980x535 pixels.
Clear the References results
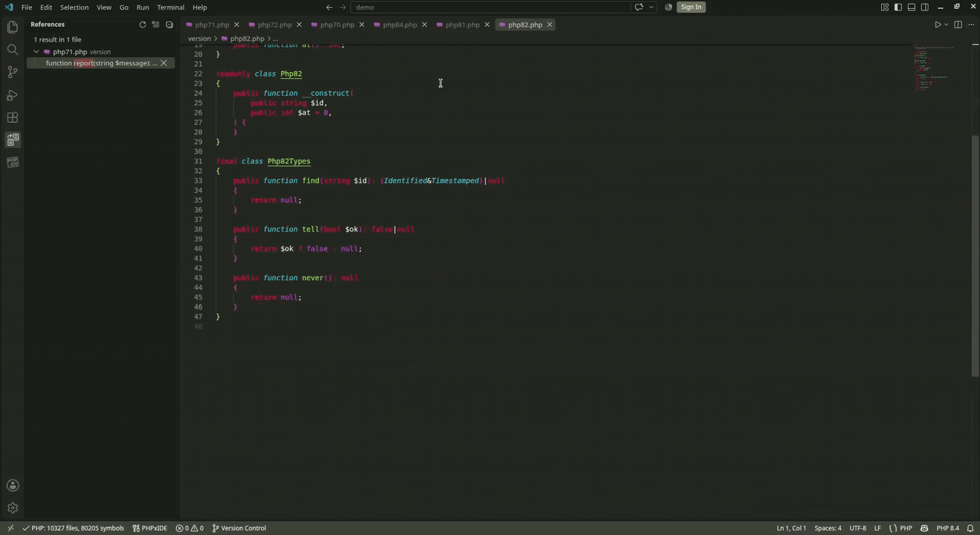(x=155, y=25)
